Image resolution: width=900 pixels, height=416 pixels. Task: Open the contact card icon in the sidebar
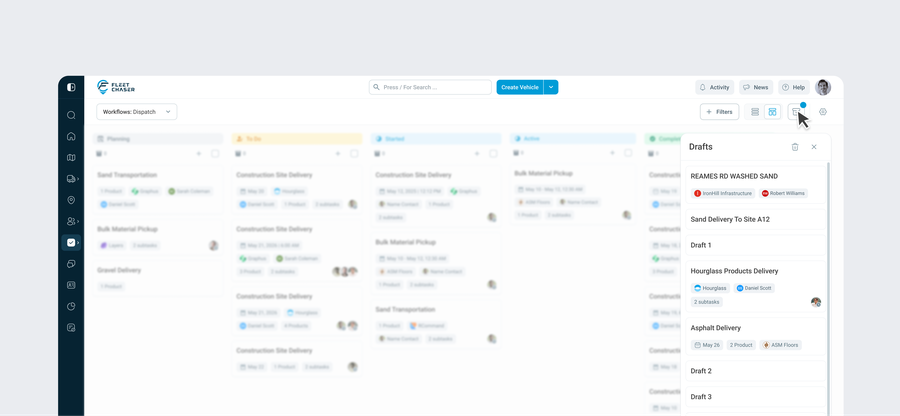click(71, 285)
